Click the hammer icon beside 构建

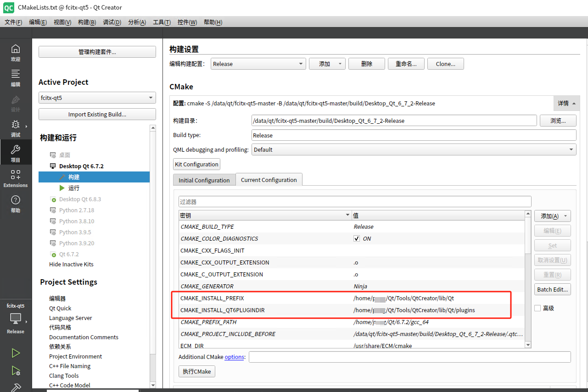point(62,177)
